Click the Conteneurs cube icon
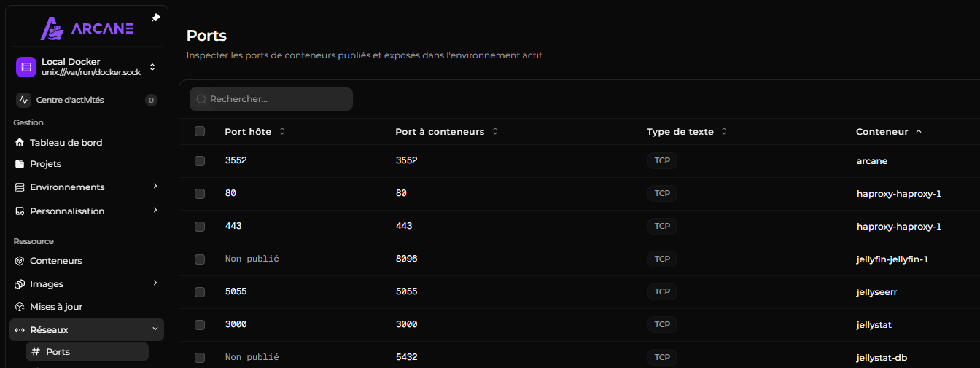This screenshot has width=980, height=368. pyautogui.click(x=20, y=261)
